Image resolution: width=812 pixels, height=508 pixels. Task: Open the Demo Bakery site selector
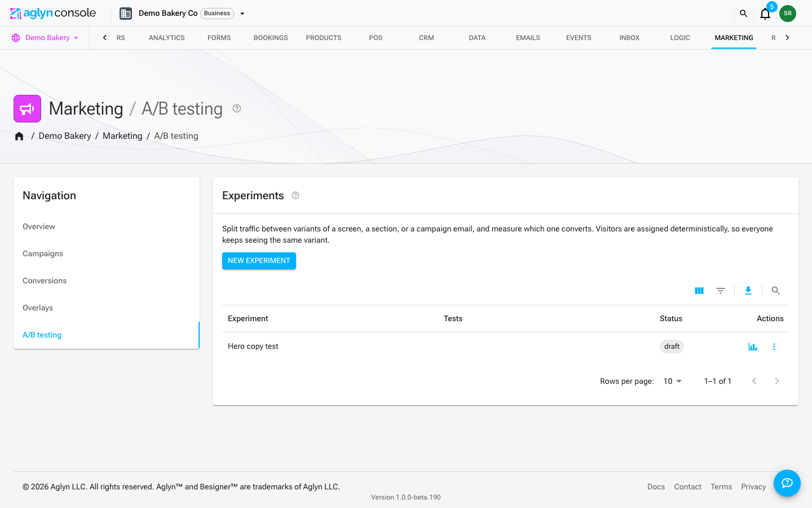click(45, 38)
